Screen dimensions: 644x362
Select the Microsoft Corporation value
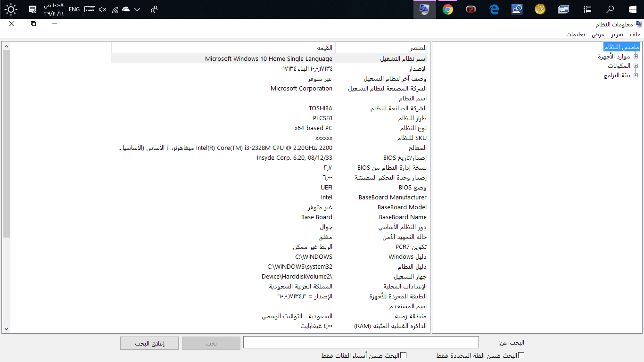click(301, 88)
